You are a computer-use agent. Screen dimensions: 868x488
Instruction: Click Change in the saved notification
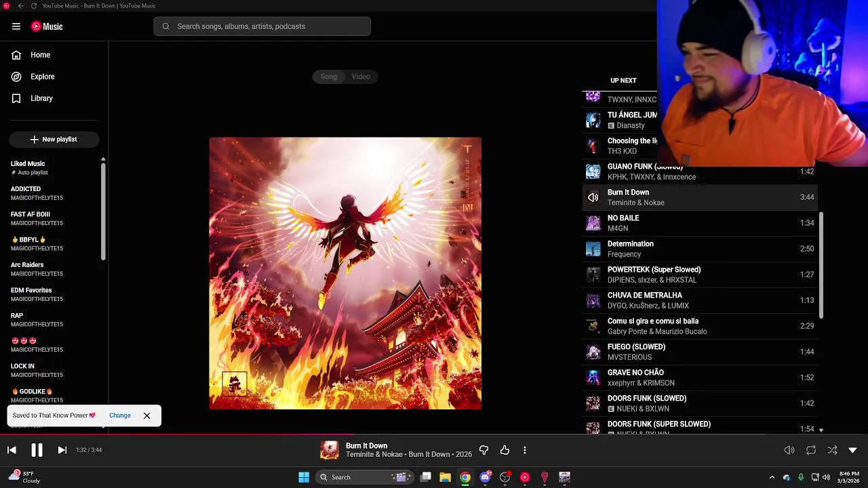click(x=120, y=415)
